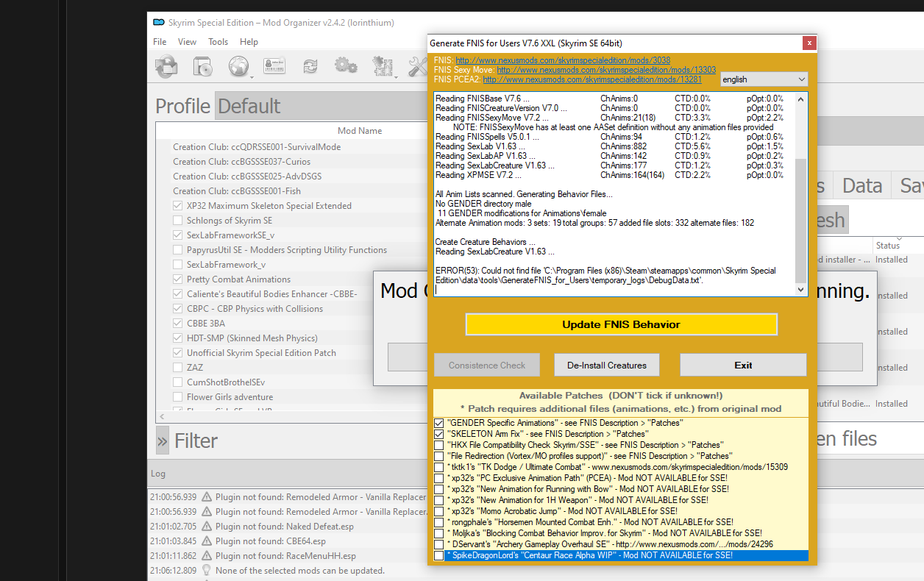Open the Nexus globe toolbar icon
924x581 pixels.
click(238, 67)
